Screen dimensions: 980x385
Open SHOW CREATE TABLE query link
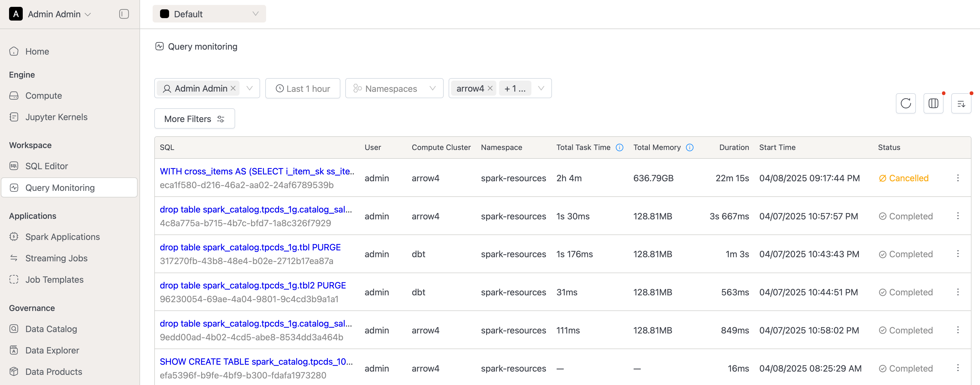coord(256,361)
